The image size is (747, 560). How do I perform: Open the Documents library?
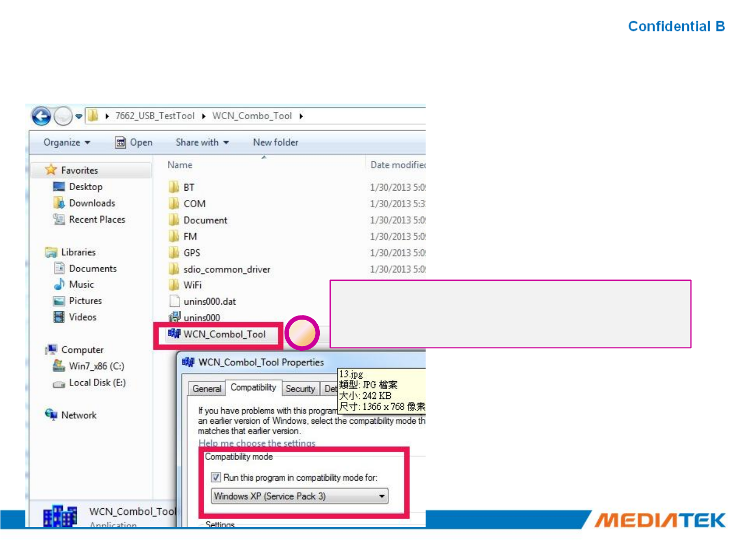click(86, 268)
